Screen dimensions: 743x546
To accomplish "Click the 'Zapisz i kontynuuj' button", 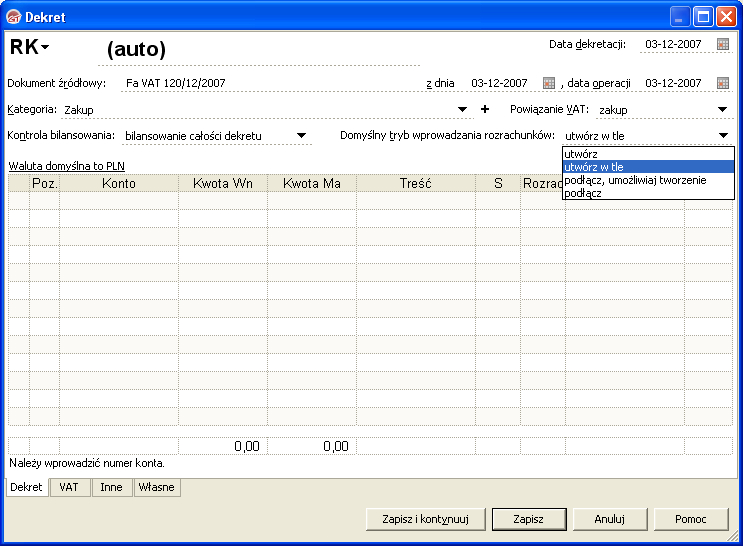I will click(x=426, y=519).
